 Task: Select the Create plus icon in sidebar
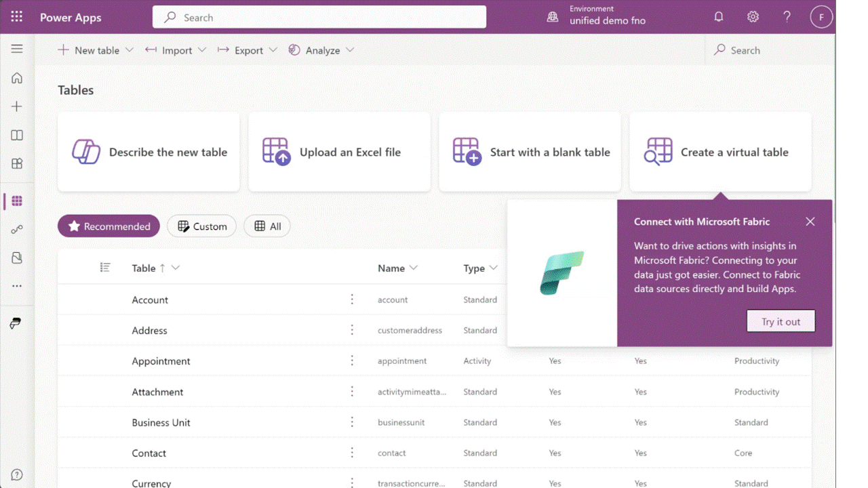[16, 106]
